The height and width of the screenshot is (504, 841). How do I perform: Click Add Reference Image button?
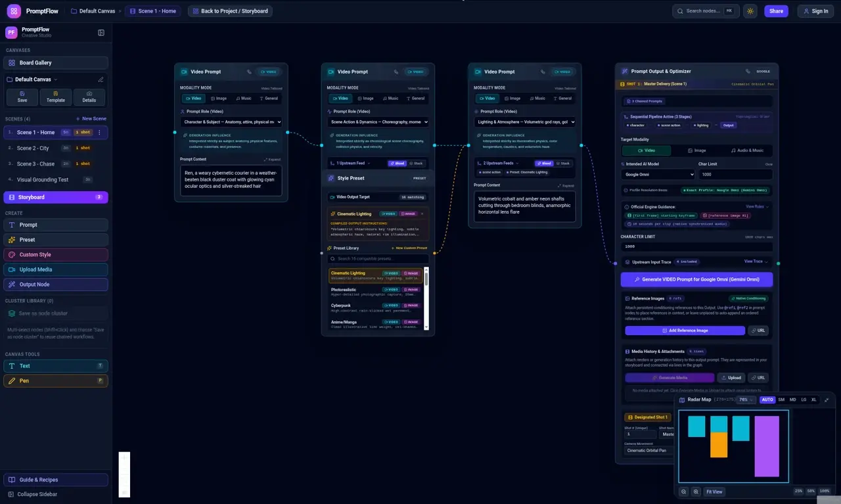685,331
